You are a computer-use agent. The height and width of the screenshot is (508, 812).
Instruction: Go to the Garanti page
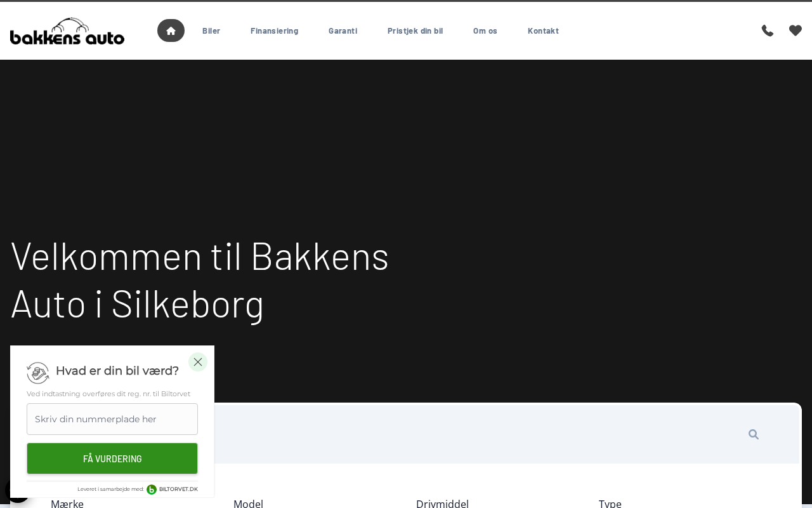(x=343, y=30)
